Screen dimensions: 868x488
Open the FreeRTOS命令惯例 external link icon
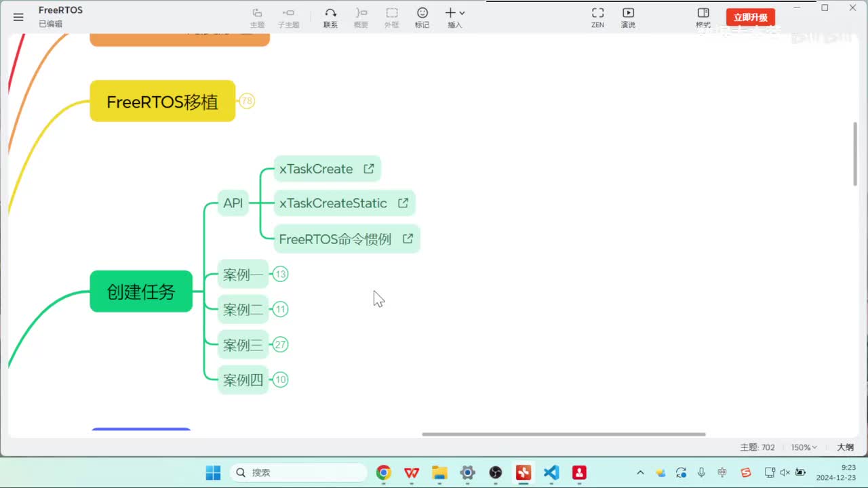pyautogui.click(x=408, y=239)
